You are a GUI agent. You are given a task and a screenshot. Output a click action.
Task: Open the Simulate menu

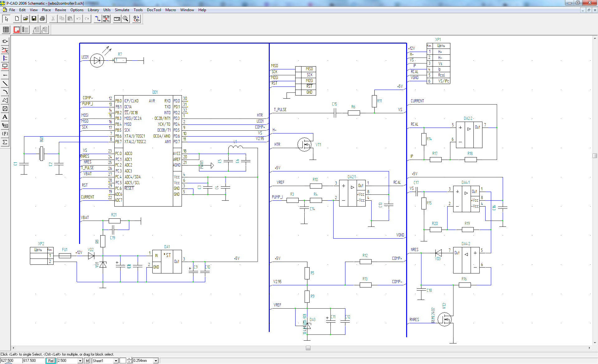point(122,10)
